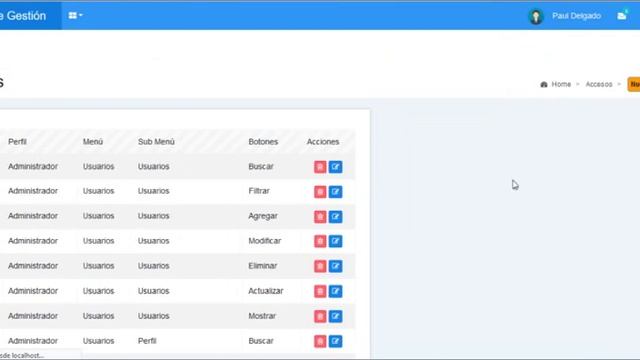Click Administrador in the Eliminar row
The width and height of the screenshot is (640, 360).
[33, 266]
